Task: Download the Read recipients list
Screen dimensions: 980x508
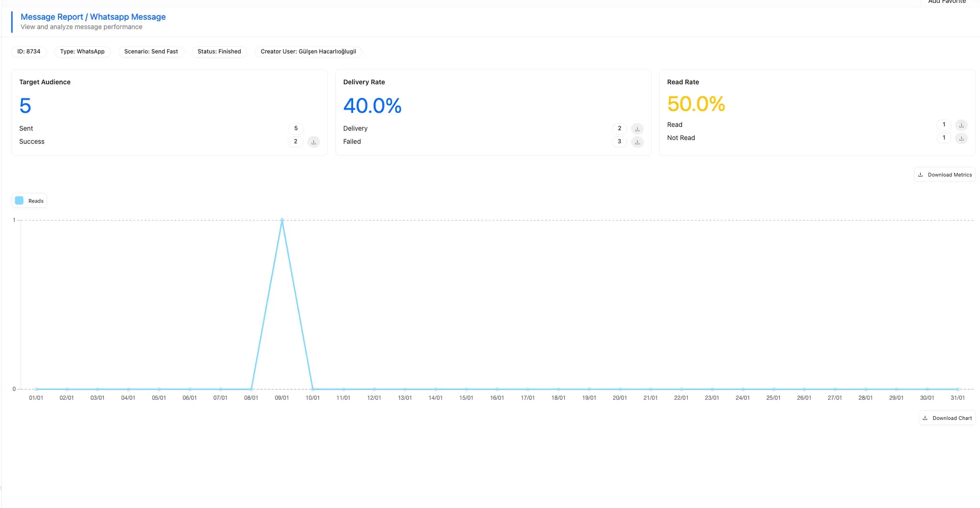Action: (961, 125)
